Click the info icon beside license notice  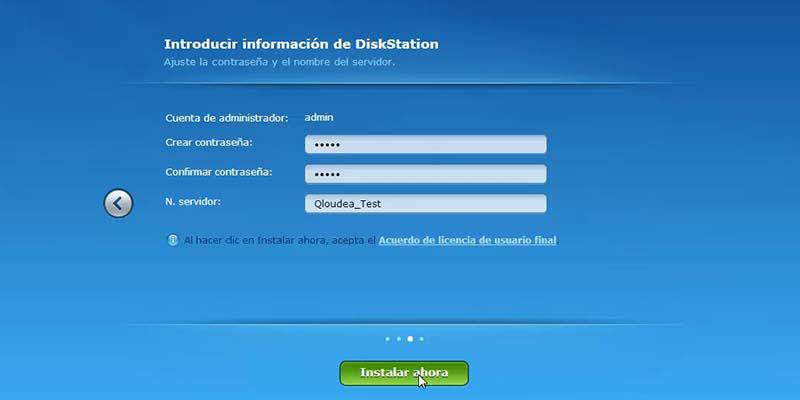click(173, 240)
